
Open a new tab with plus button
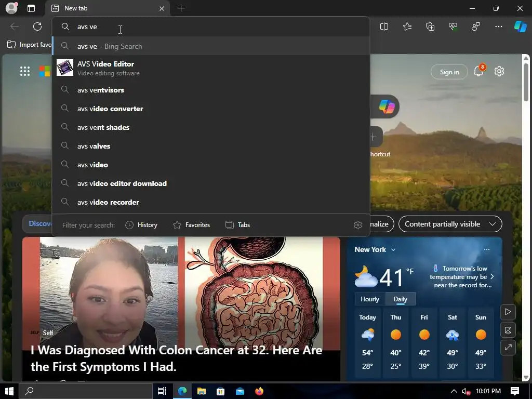pos(181,8)
